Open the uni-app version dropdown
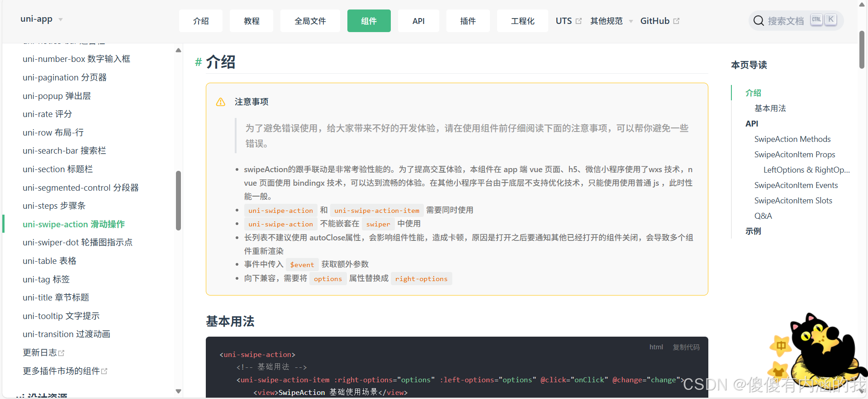 42,19
